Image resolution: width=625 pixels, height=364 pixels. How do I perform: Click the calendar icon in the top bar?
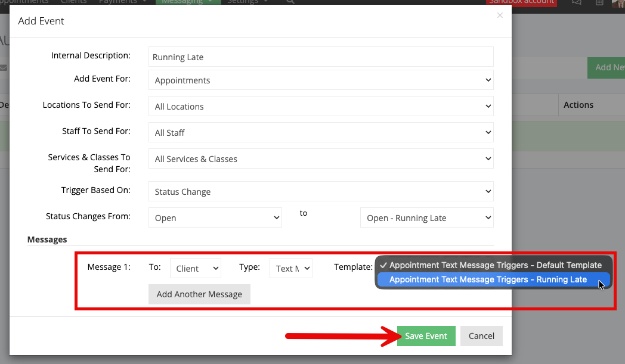599,2
